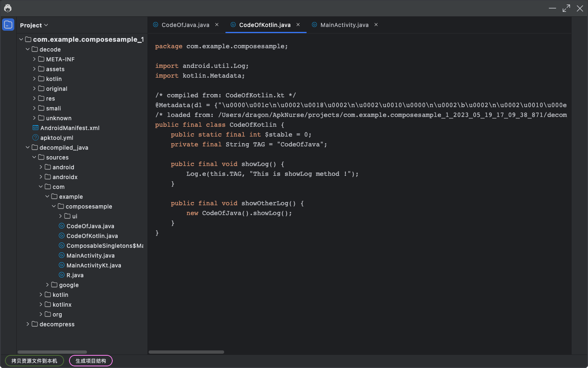Click the CodeOfJava.java class icon in tree

[62, 226]
